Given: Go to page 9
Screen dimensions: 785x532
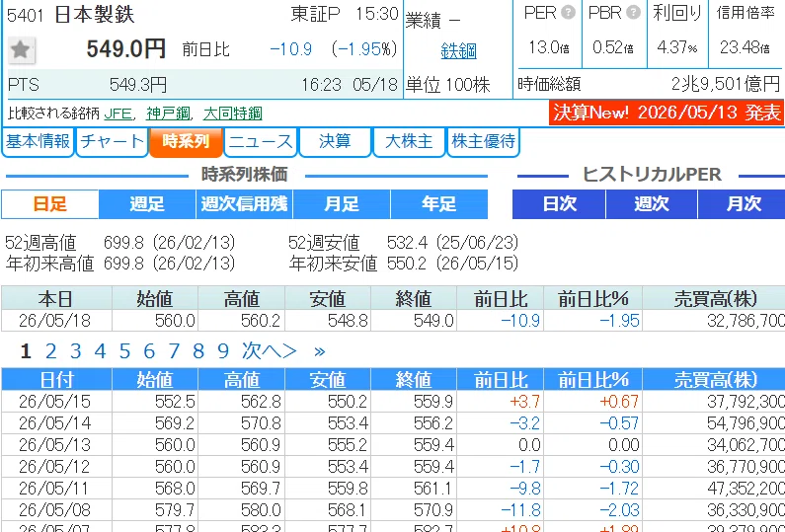Looking at the screenshot, I should (x=223, y=351).
